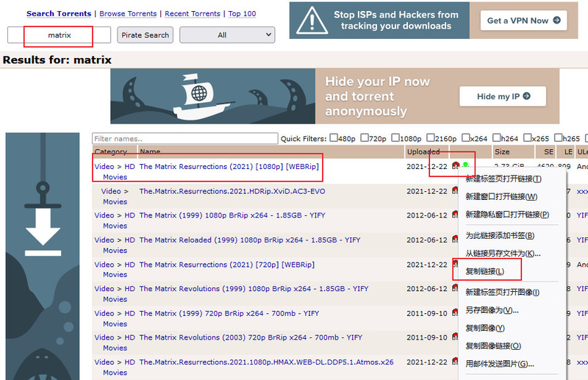The image size is (588, 380).
Task: Click magnet icon for The.Matrix.Resurrections HDRip XviD row
Action: tap(455, 190)
